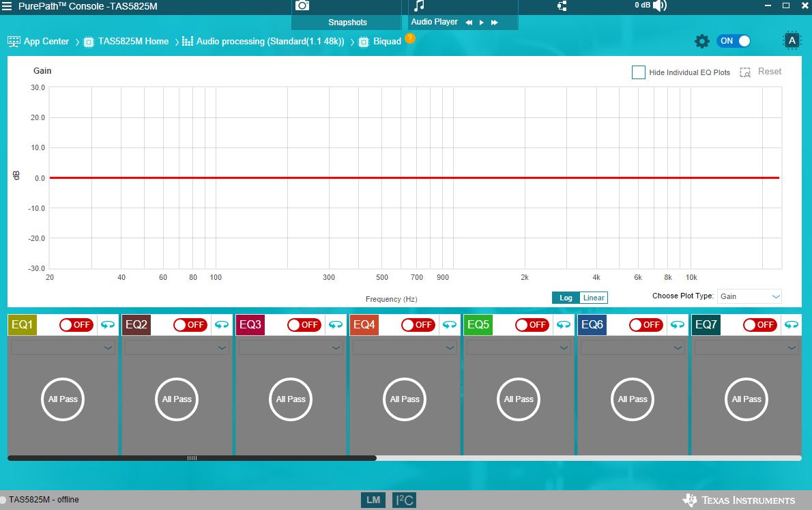
Task: Turn on the EQ5 filter
Action: coord(532,325)
